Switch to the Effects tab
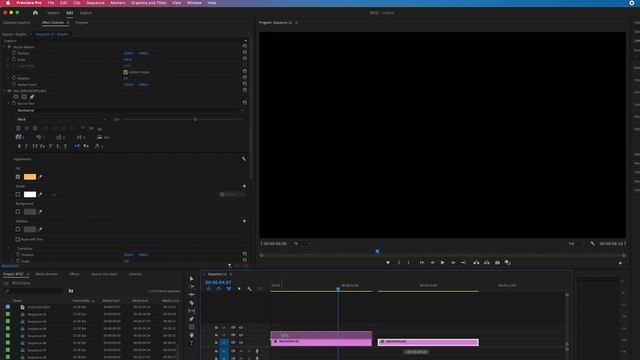The image size is (640, 360). pyautogui.click(x=74, y=274)
